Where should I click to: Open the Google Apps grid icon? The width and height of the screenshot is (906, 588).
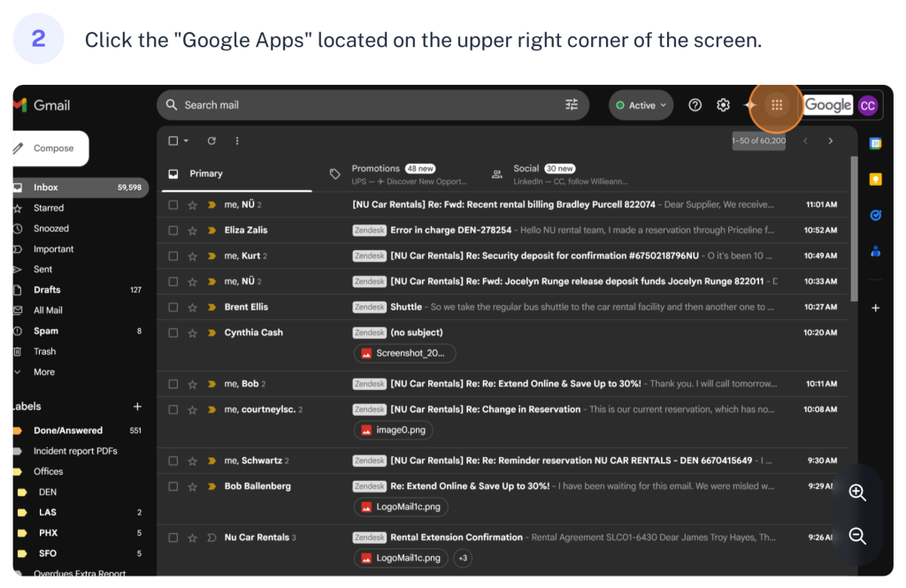tap(776, 105)
